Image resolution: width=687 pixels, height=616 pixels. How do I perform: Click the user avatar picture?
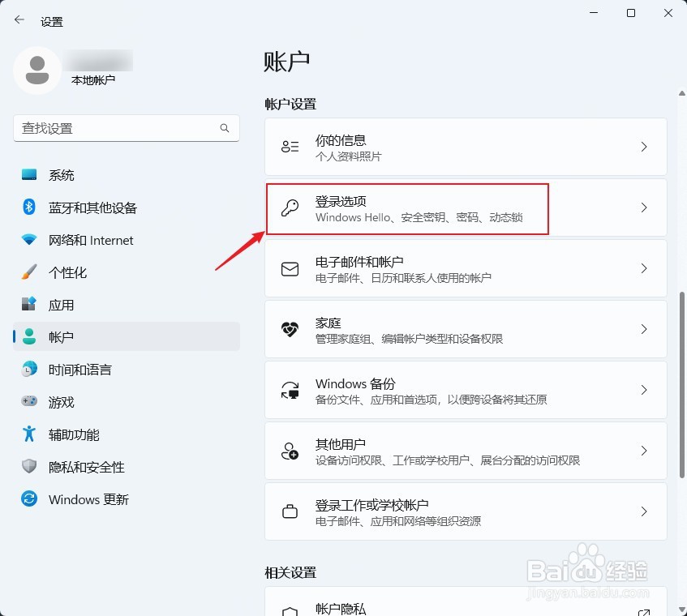(x=37, y=71)
